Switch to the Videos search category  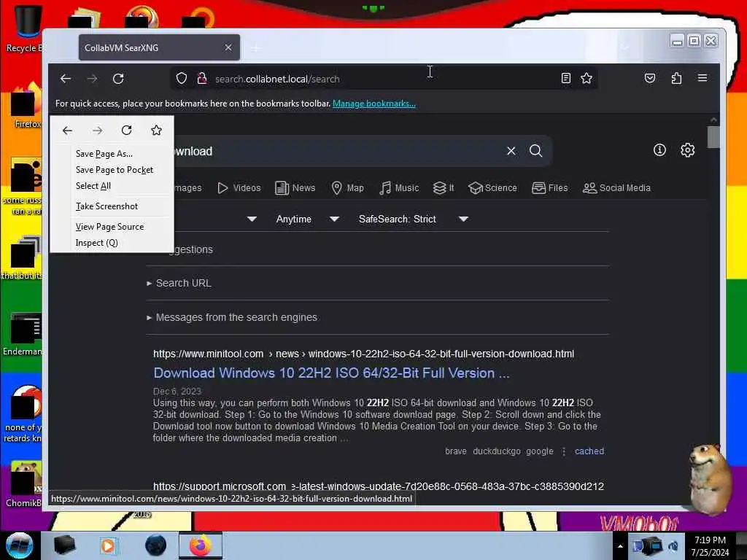point(239,188)
